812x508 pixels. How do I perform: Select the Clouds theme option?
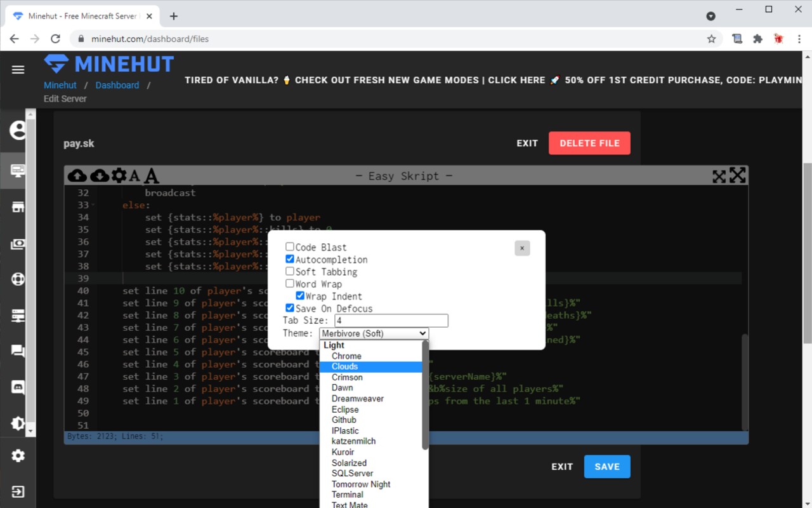click(371, 366)
